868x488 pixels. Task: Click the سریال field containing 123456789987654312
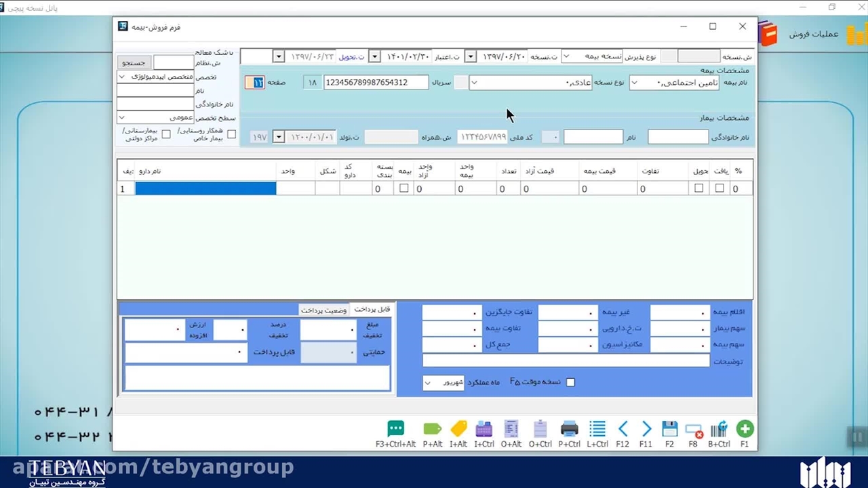(376, 83)
